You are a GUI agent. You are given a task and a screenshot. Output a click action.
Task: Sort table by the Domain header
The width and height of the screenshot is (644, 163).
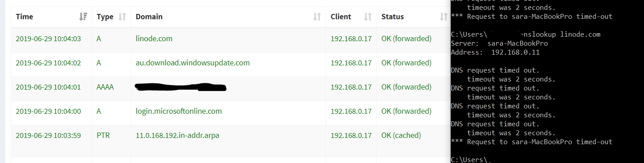point(149,17)
